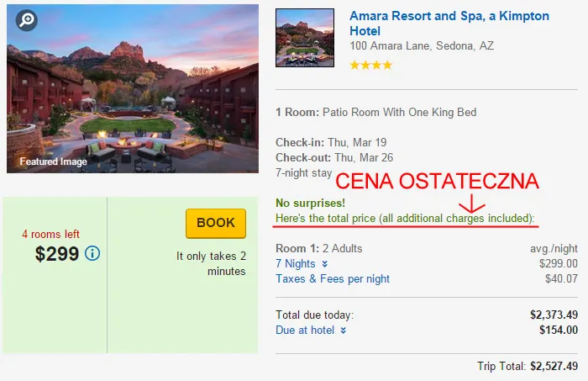Image resolution: width=588 pixels, height=381 pixels.
Task: Click the Featured Image caption label
Action: [53, 161]
